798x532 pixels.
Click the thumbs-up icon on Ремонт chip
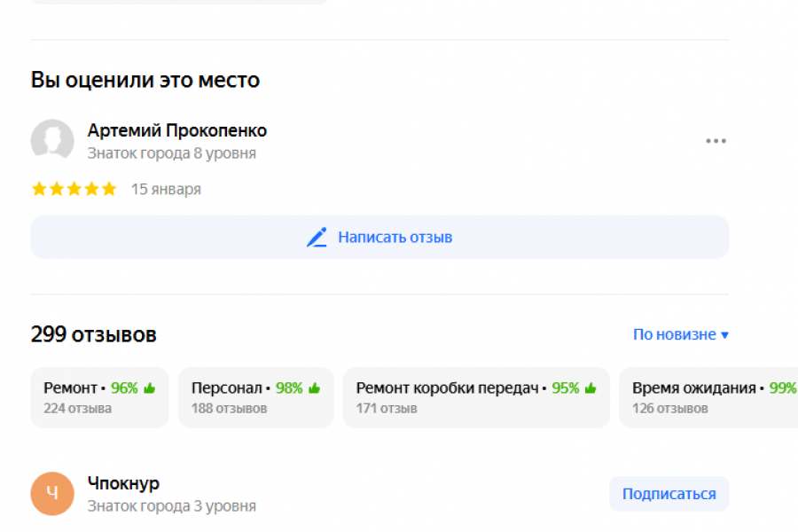(149, 388)
